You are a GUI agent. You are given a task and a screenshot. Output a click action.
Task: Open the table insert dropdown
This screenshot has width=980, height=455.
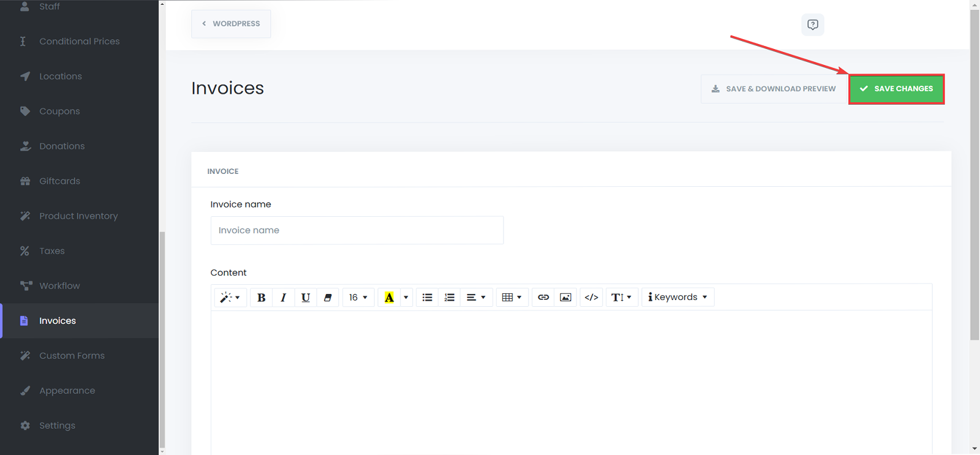pos(511,298)
